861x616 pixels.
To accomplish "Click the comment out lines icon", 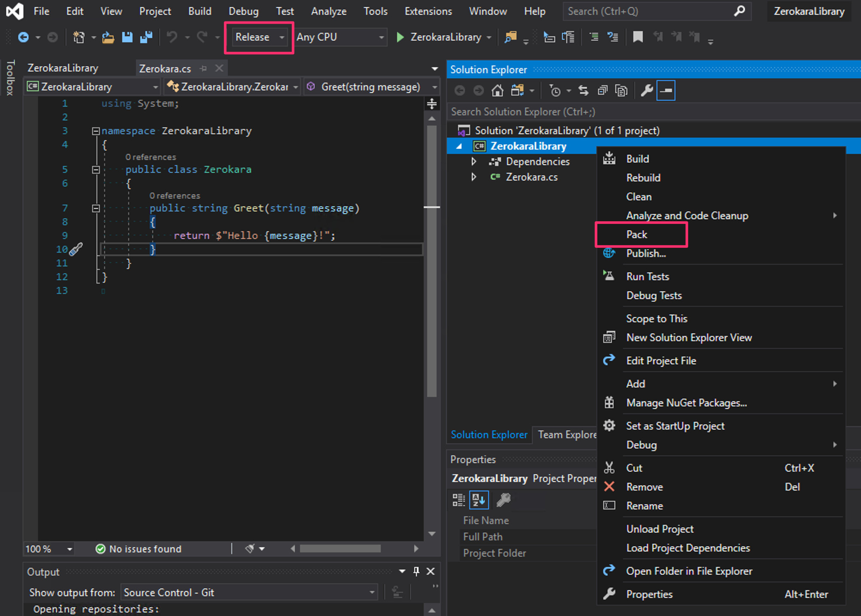I will click(x=594, y=37).
